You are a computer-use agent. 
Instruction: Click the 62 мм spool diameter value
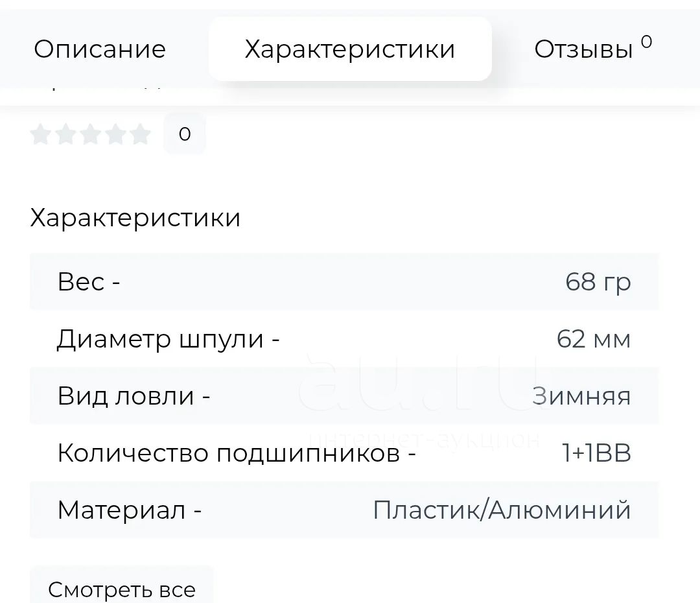(x=593, y=339)
